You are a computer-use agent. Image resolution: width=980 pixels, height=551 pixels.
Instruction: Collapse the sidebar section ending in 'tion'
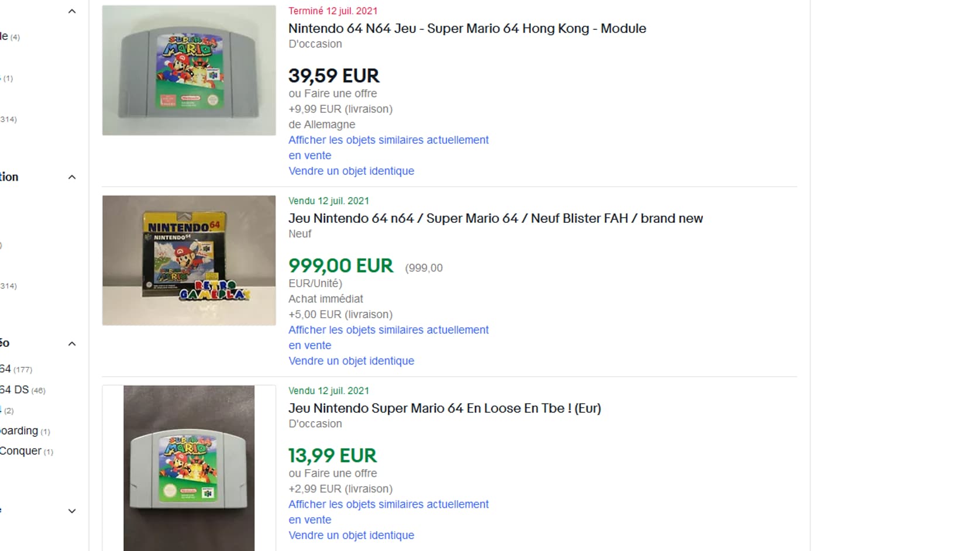click(x=72, y=177)
